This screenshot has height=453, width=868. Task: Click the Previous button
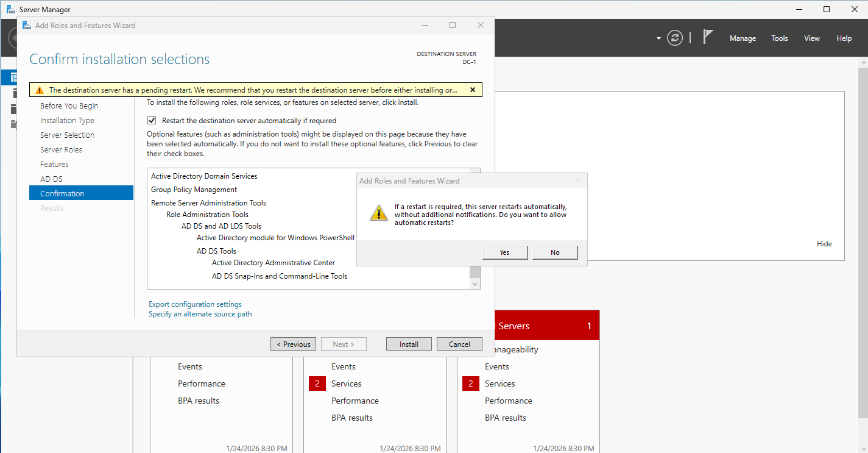point(294,344)
